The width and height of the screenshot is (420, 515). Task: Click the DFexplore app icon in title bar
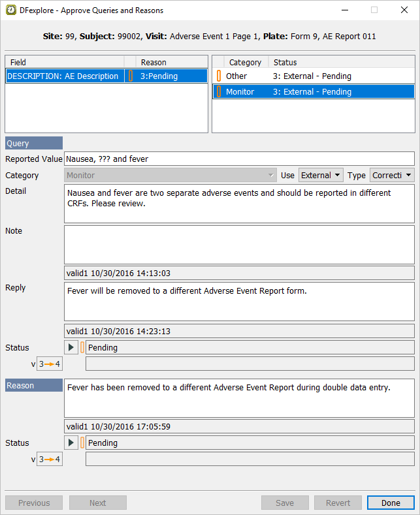(x=11, y=10)
